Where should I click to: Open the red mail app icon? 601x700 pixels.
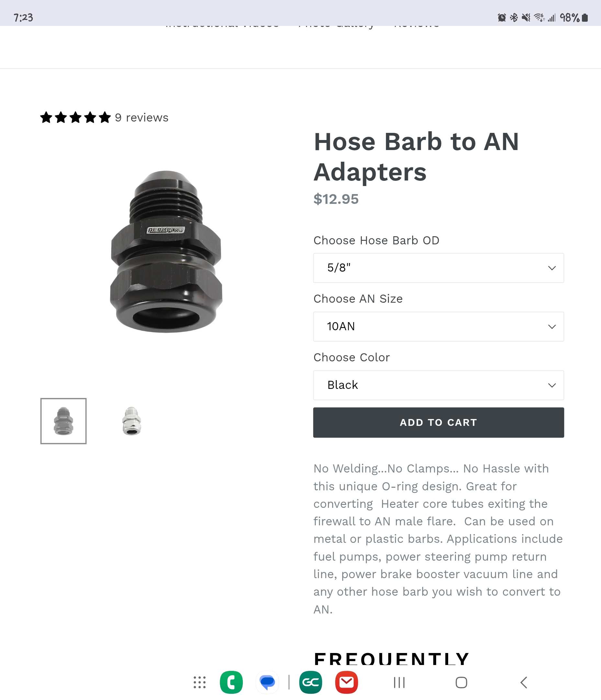(x=346, y=682)
